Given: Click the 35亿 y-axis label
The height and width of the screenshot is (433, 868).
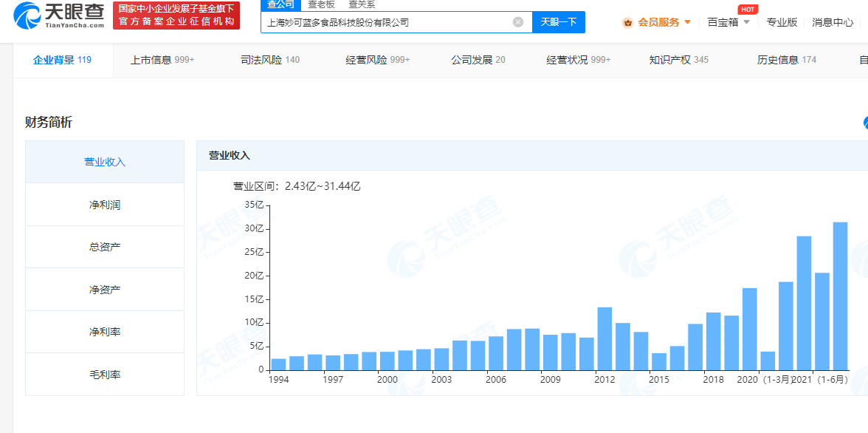Looking at the screenshot, I should point(254,205).
